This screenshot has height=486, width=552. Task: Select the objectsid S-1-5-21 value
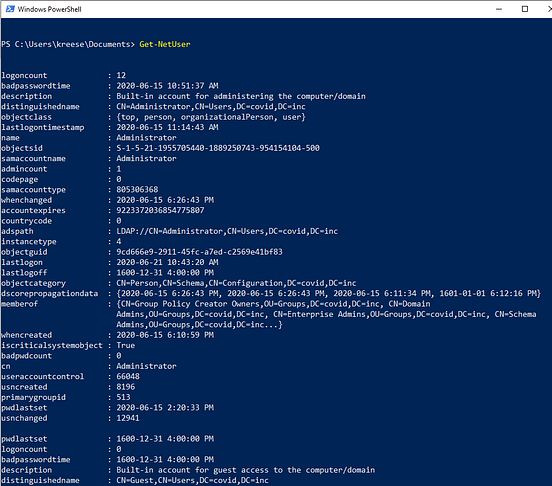218,148
